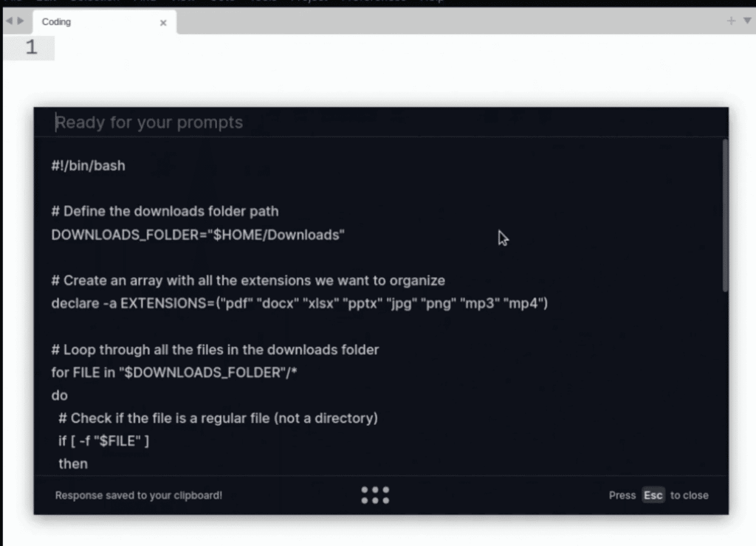Add a new tab with plus icon
This screenshot has height=546, width=756.
point(731,21)
